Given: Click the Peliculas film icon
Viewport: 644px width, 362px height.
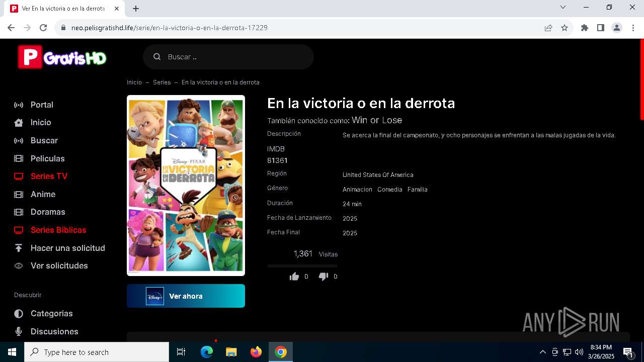Looking at the screenshot, I should click(19, 158).
